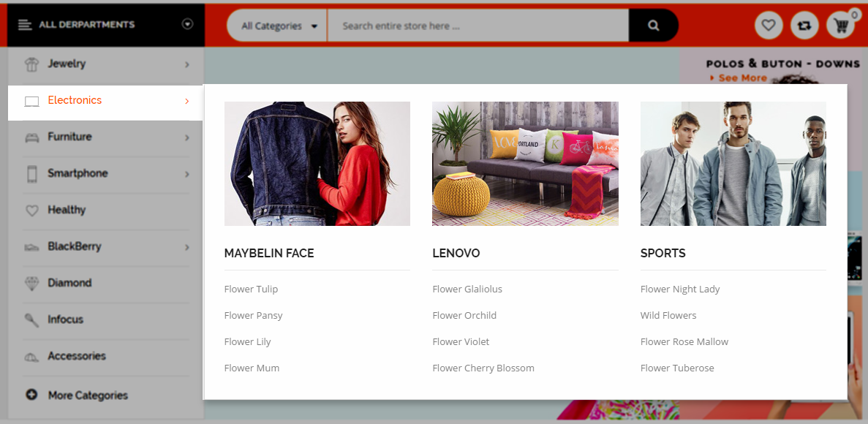The height and width of the screenshot is (424, 868).
Task: Click the Infocus racket icon
Action: (x=31, y=320)
